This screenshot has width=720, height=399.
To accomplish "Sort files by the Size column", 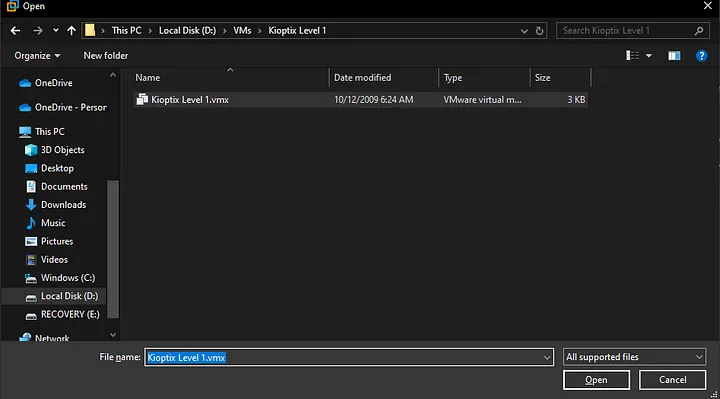I will (x=560, y=78).
